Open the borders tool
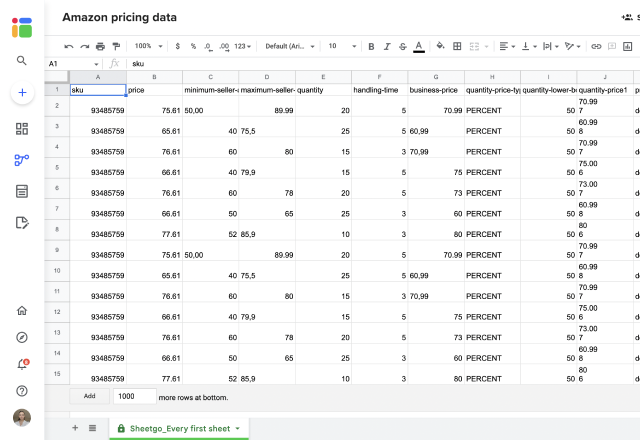The width and height of the screenshot is (640, 440). (457, 47)
